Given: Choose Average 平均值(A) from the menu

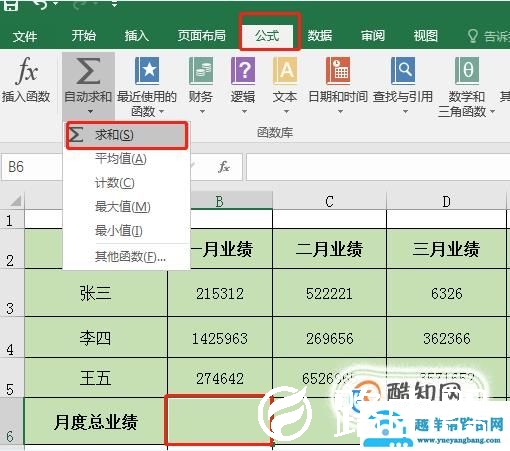Looking at the screenshot, I should click(x=127, y=159).
